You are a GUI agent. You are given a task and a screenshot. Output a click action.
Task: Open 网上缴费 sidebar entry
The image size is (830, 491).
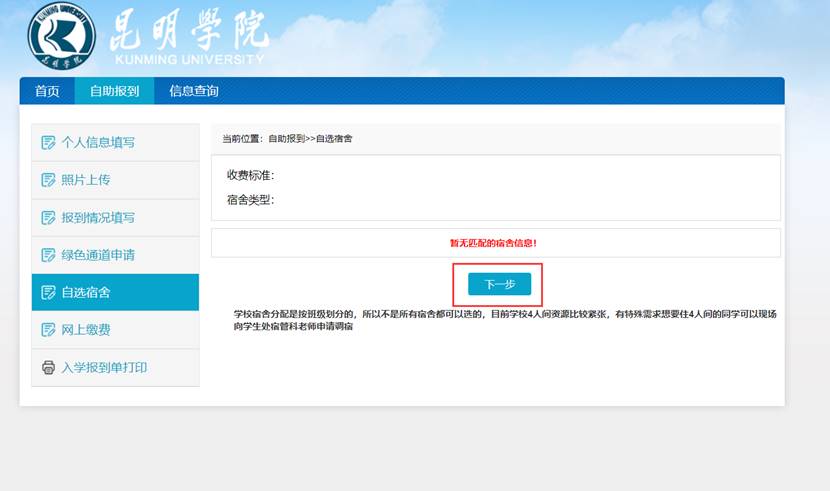86,330
